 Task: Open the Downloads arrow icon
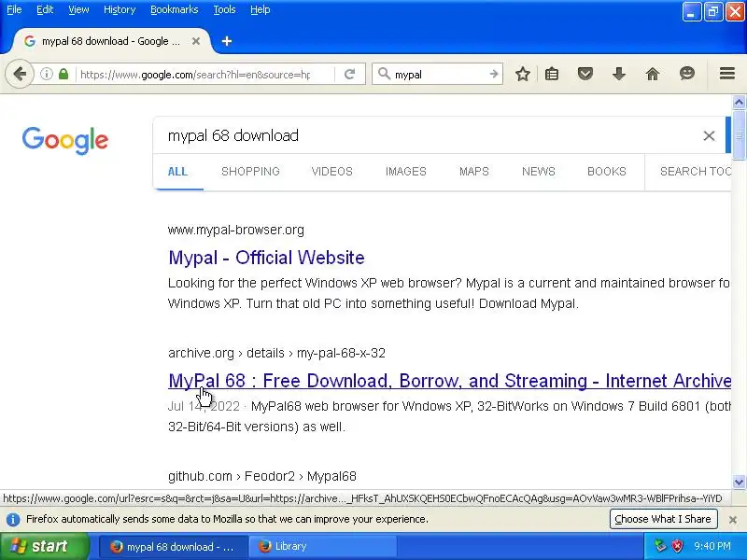[x=618, y=74]
